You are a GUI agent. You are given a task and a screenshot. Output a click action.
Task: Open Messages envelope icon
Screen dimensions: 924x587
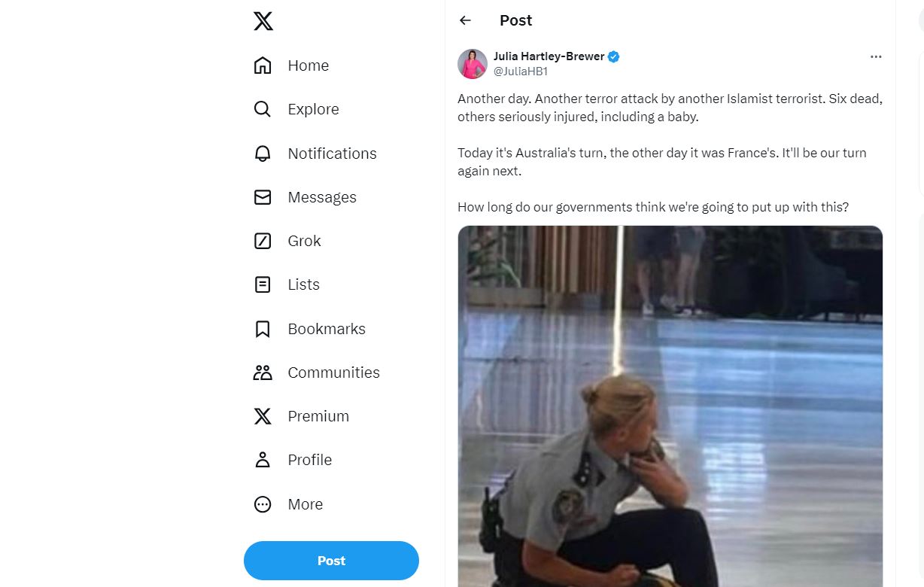tap(263, 197)
